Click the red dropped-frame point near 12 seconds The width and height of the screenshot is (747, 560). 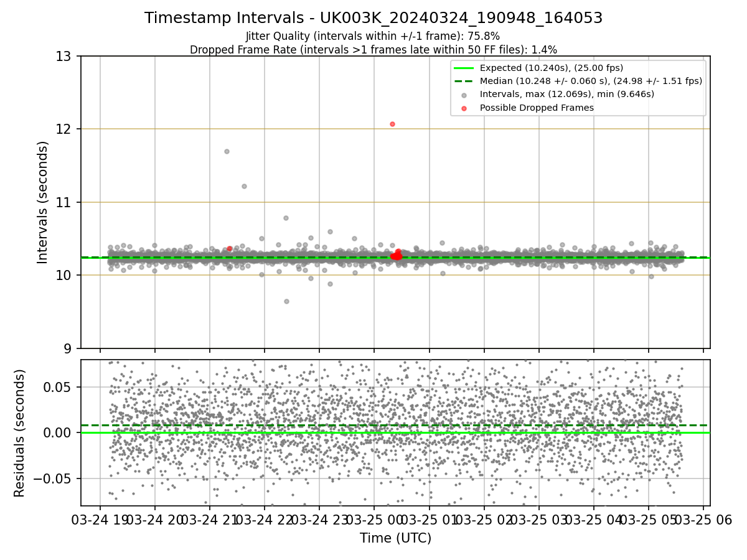click(392, 124)
